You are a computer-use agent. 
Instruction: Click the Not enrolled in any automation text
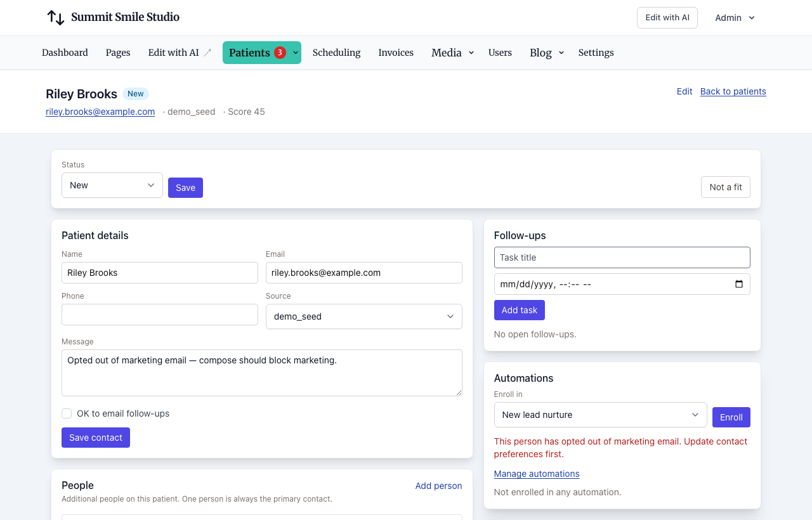pyautogui.click(x=558, y=492)
